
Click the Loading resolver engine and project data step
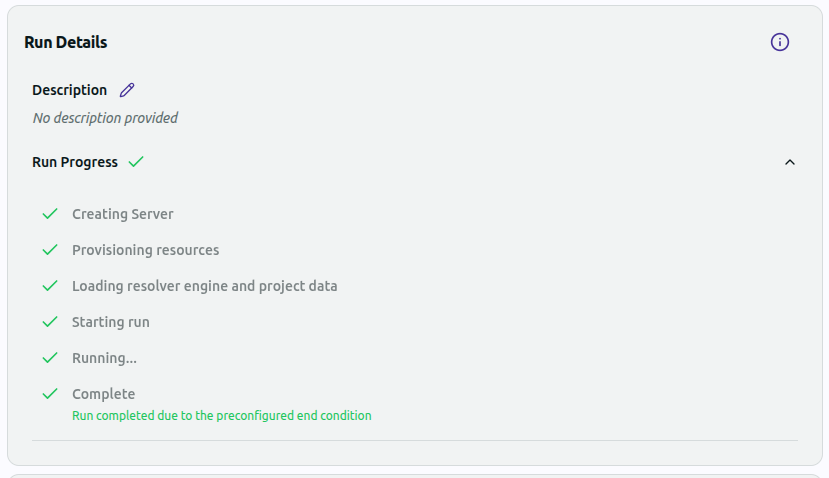(204, 286)
